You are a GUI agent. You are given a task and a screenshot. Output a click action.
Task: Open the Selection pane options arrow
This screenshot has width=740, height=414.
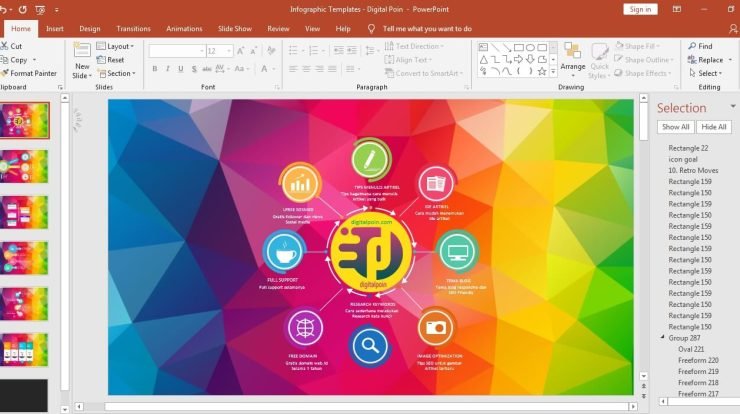click(733, 107)
